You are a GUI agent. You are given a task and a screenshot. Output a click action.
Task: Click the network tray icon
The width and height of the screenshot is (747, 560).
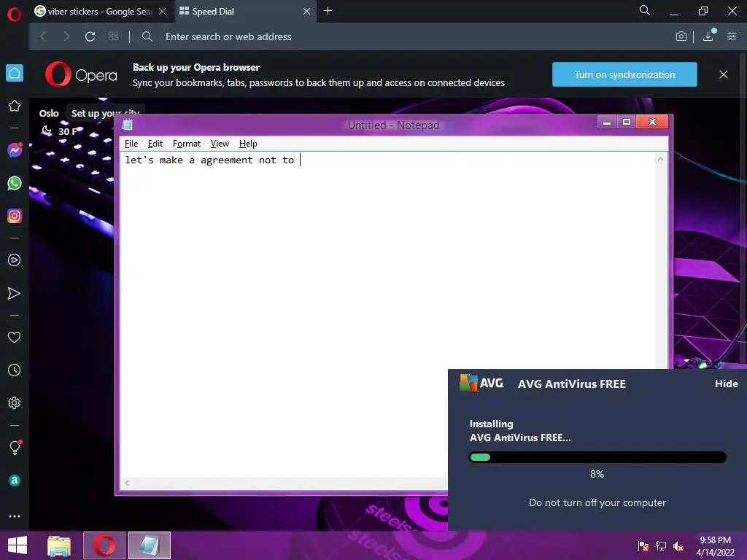pyautogui.click(x=661, y=546)
